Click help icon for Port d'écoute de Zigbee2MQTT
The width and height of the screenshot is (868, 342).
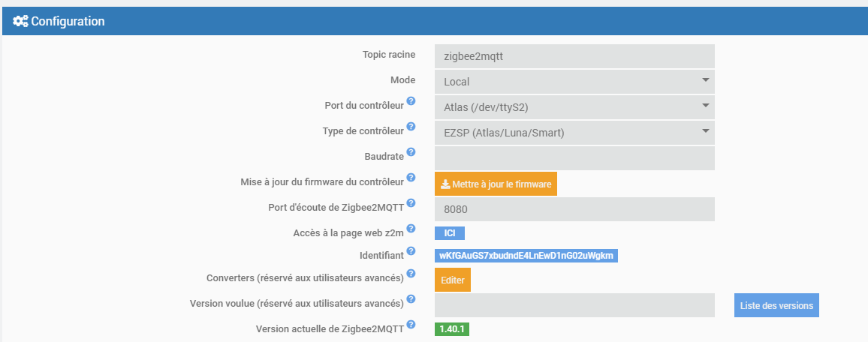(411, 202)
